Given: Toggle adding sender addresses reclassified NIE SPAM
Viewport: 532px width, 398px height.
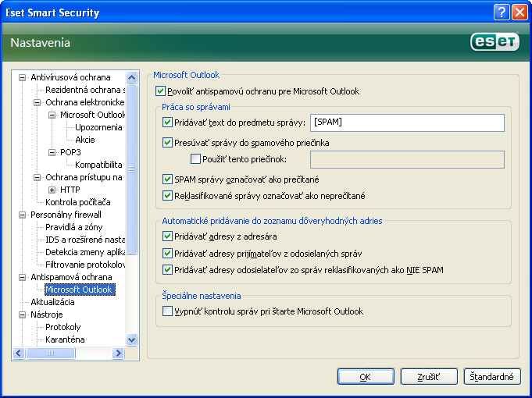Looking at the screenshot, I should coord(167,269).
